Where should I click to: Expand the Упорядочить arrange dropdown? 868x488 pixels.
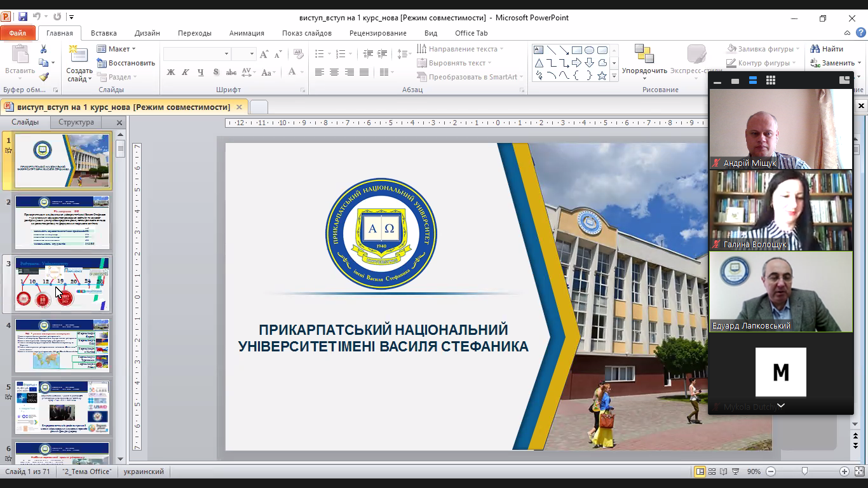tap(644, 71)
